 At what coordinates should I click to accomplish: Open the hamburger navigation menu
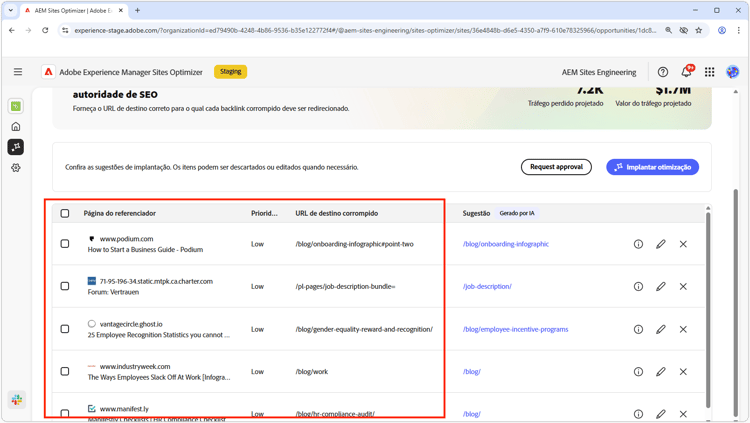click(x=18, y=72)
